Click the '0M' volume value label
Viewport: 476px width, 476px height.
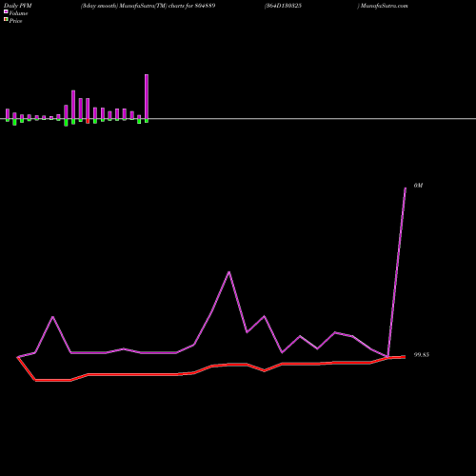418,186
